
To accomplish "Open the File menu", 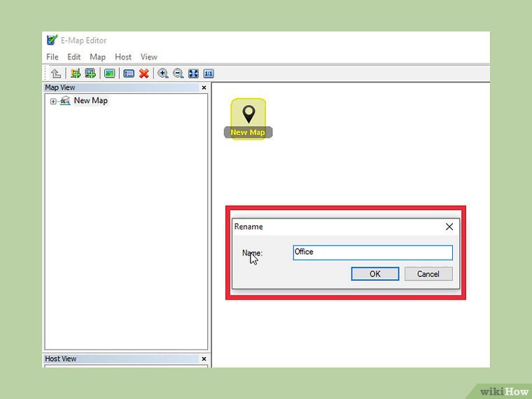I will [52, 57].
